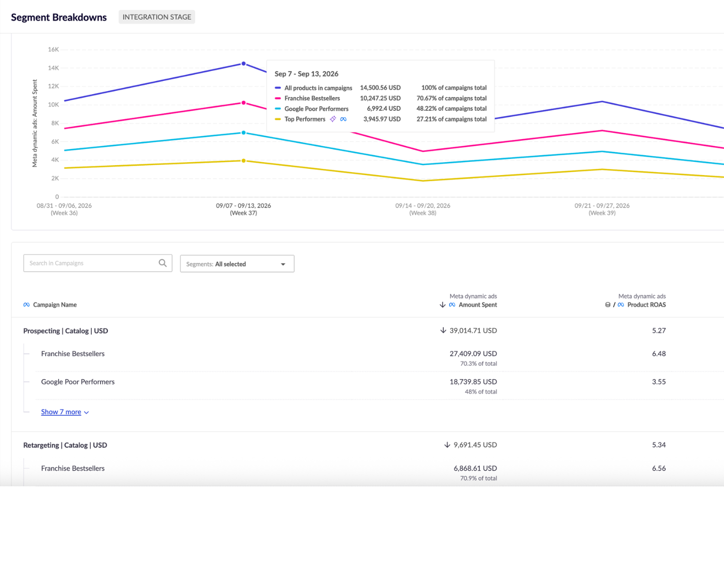Image resolution: width=724 pixels, height=588 pixels.
Task: Click the 27,409.09 USD amount value
Action: tap(473, 353)
